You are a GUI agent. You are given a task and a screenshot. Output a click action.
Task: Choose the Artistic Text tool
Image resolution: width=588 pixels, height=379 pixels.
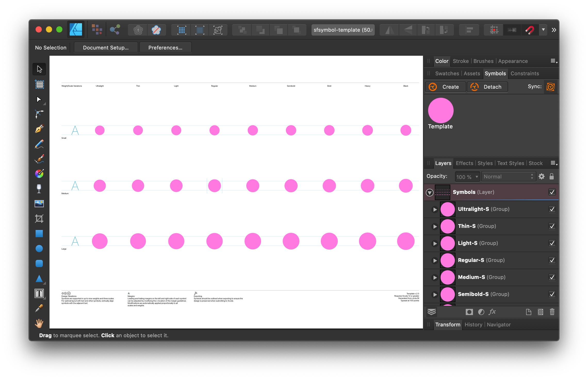[x=39, y=293]
